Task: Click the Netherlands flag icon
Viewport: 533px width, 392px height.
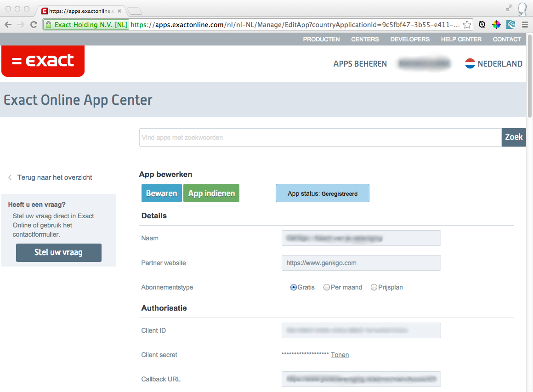Action: point(470,63)
